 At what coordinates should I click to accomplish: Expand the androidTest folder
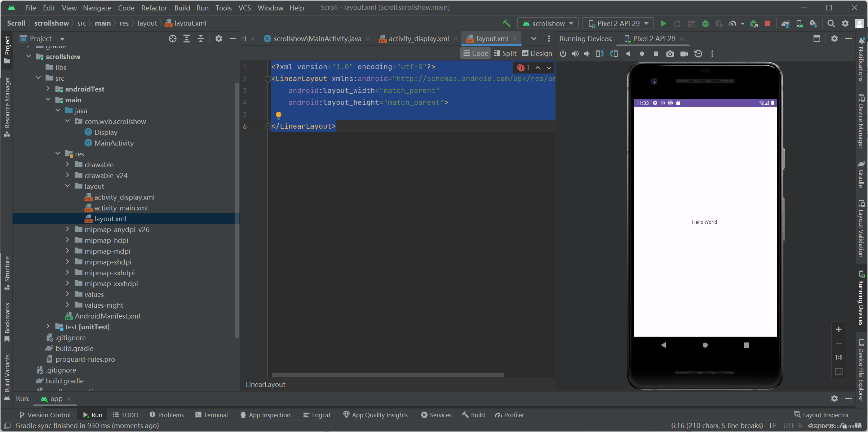point(48,89)
